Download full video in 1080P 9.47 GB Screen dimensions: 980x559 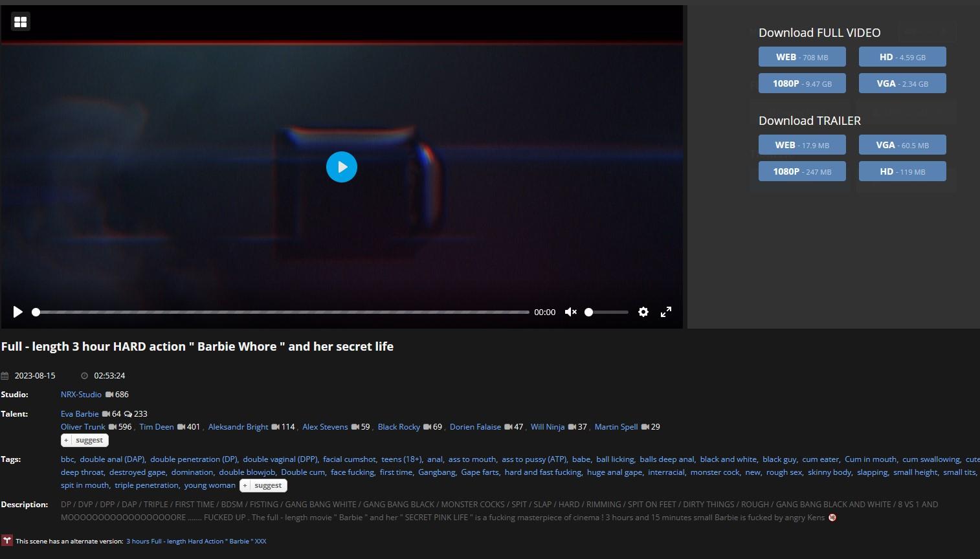[801, 83]
